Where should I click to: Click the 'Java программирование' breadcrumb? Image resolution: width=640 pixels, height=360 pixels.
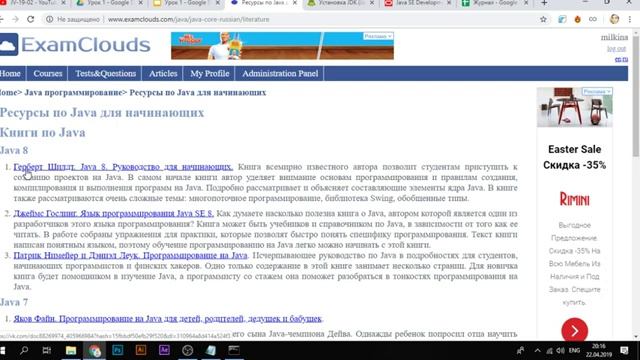(x=73, y=92)
